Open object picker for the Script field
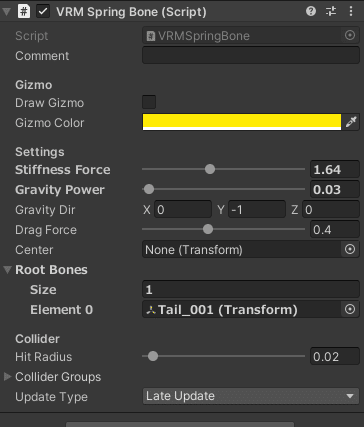Screen dimensions: 364x427 (350, 35)
